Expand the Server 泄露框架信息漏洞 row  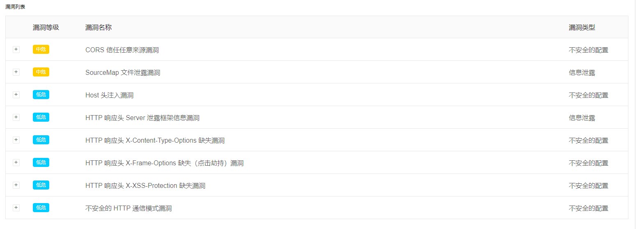pos(16,117)
